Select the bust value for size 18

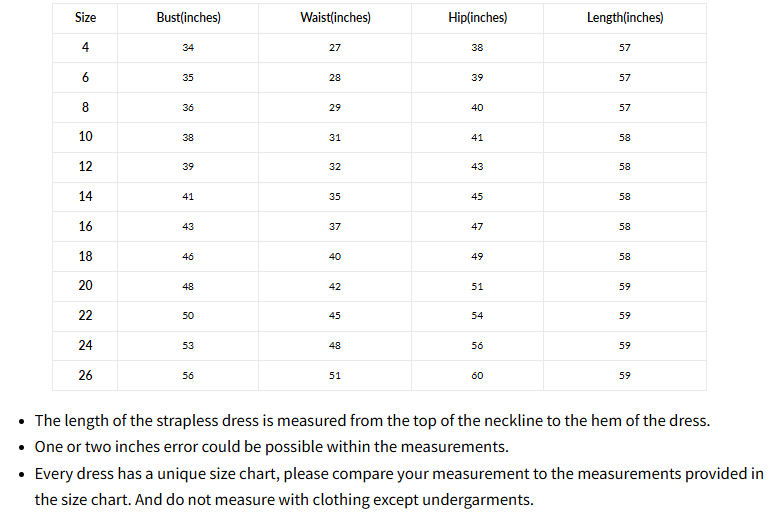click(x=188, y=257)
